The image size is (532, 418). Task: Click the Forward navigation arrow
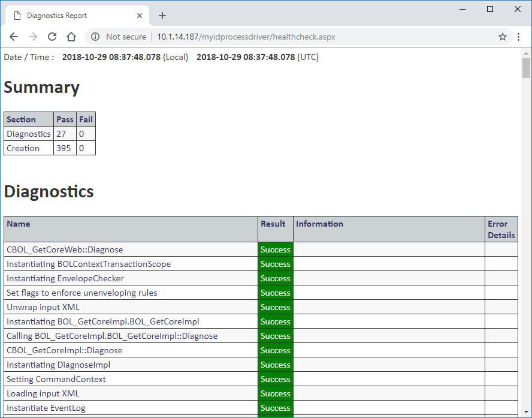[33, 37]
